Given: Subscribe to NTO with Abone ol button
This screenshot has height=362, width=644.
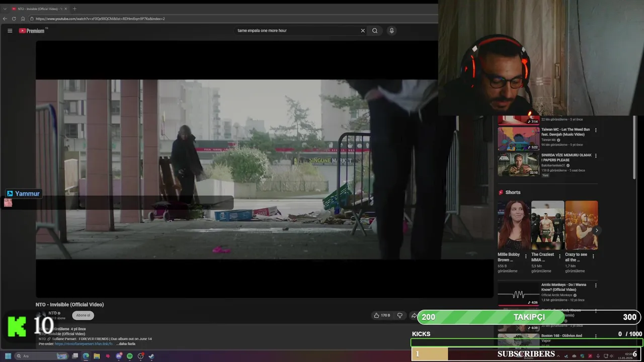Looking at the screenshot, I should tap(83, 315).
